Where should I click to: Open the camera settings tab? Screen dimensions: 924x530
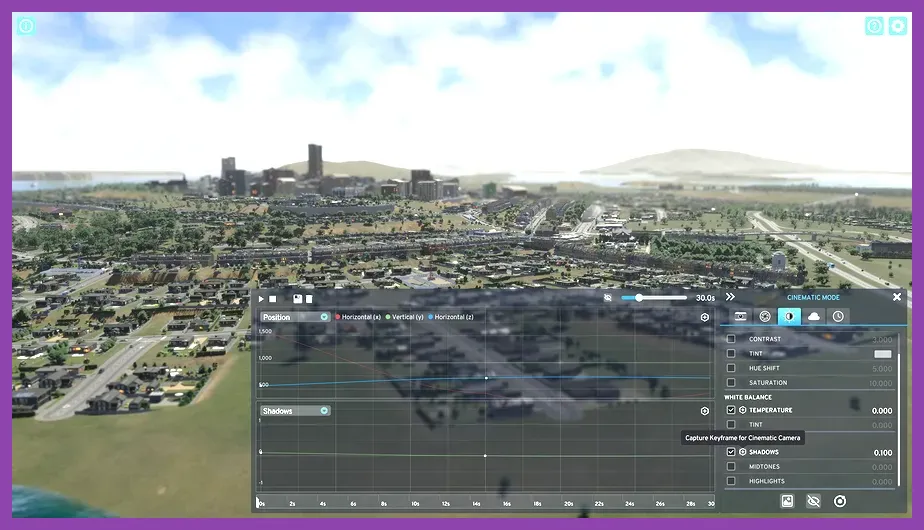click(740, 317)
